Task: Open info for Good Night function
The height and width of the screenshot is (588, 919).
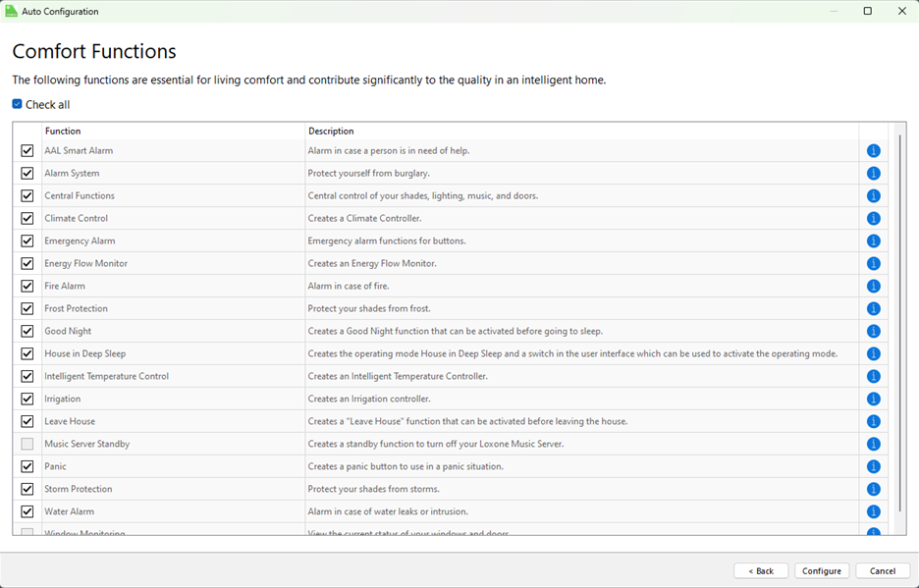Action: 873,332
